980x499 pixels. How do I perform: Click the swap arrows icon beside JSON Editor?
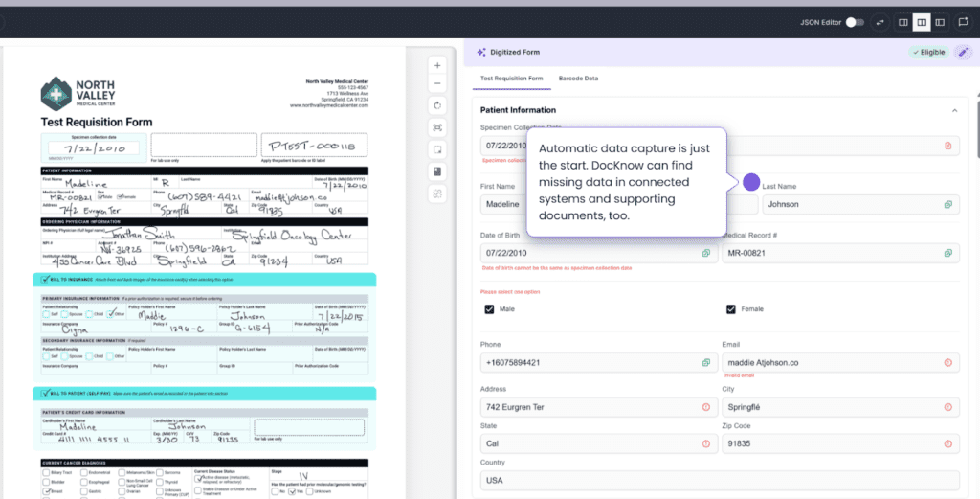point(879,22)
